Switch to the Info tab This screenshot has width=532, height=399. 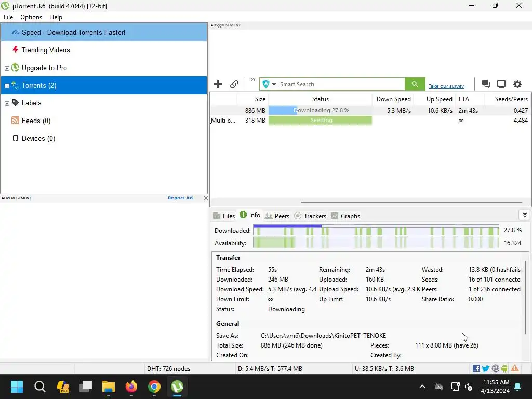tap(250, 215)
